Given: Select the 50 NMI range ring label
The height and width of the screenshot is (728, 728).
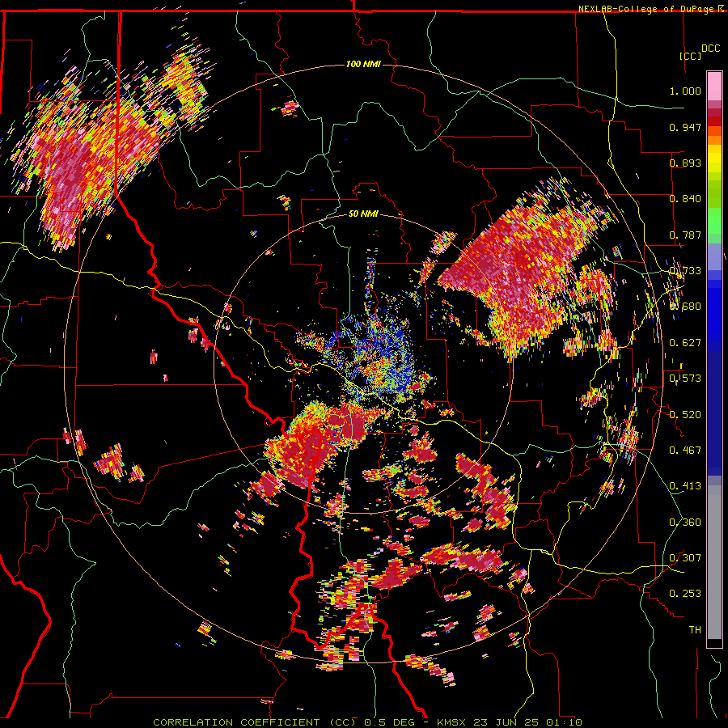Looking at the screenshot, I should click(363, 214).
